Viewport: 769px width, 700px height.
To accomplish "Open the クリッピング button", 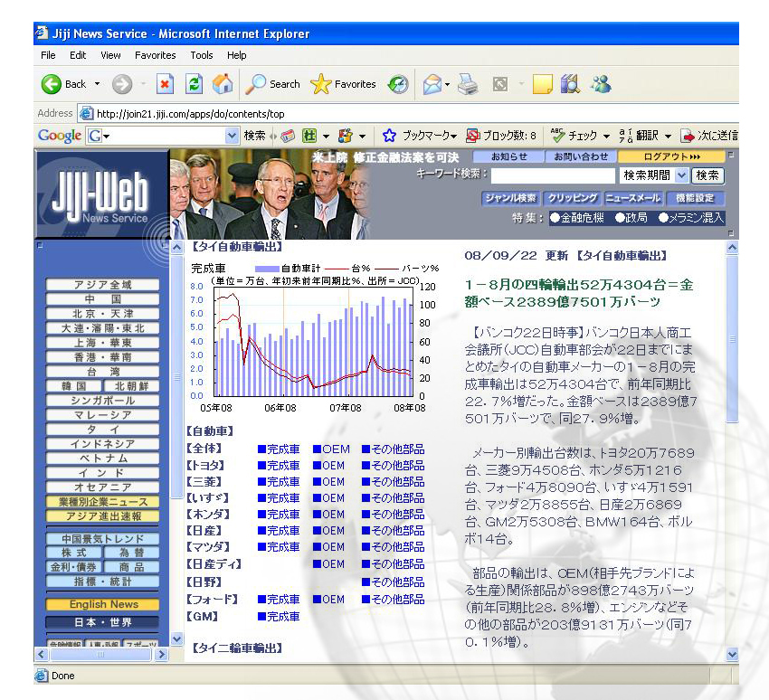I will 573,198.
